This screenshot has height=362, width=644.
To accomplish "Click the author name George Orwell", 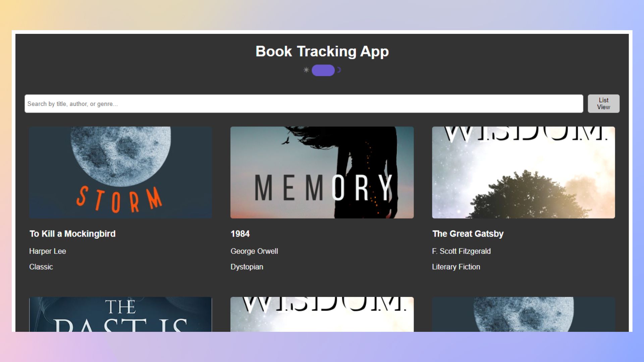I will click(x=254, y=251).
